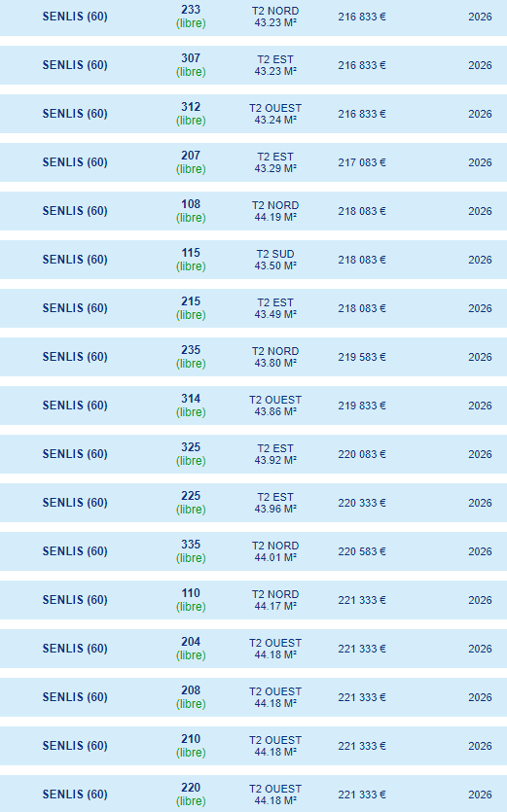Click the (libre) status under lot 314
Screen dimensions: 507x812
pyautogui.click(x=191, y=412)
